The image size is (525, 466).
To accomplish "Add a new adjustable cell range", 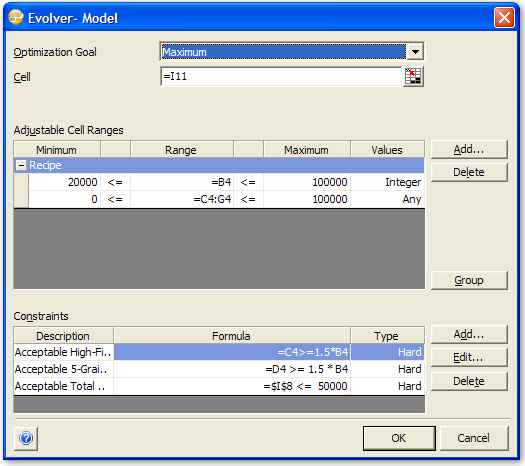I will coord(469,149).
